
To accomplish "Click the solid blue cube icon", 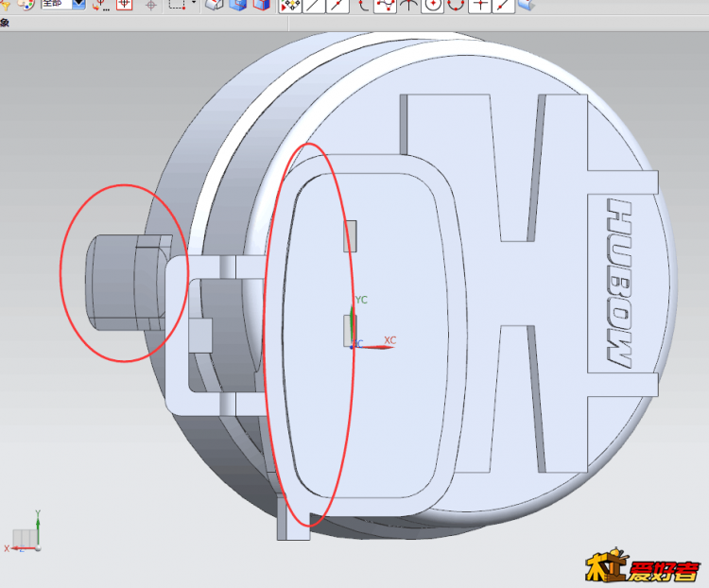I will (238, 5).
